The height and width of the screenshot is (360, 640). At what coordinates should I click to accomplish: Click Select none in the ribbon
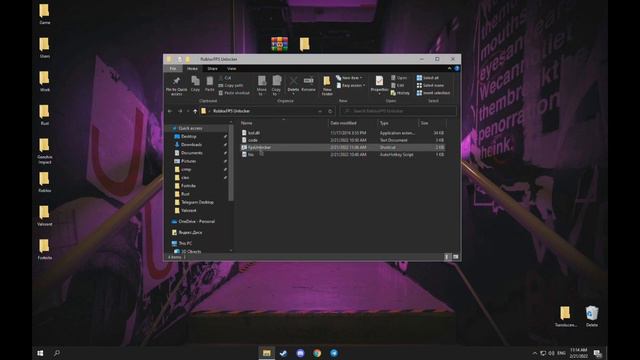click(430, 85)
